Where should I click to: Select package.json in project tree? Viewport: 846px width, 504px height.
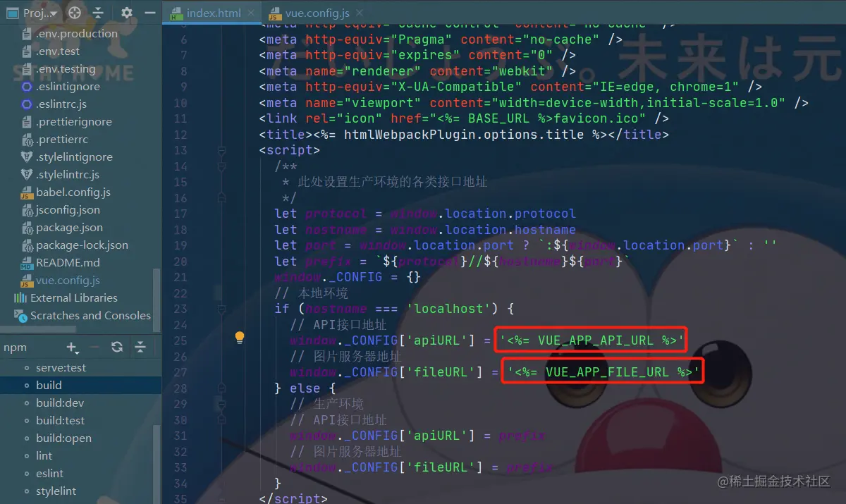(x=69, y=228)
